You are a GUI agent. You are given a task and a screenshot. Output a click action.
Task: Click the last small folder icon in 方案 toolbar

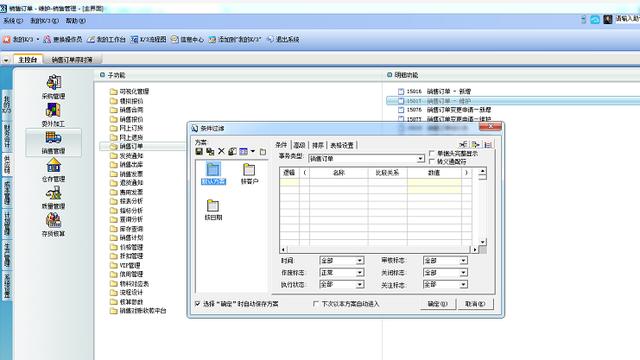[263, 152]
